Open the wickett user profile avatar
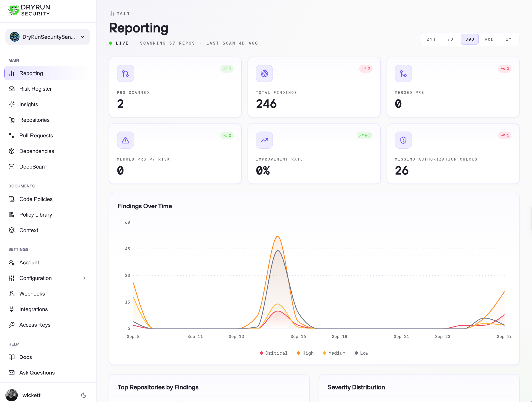Image resolution: width=532 pixels, height=402 pixels. point(11,395)
